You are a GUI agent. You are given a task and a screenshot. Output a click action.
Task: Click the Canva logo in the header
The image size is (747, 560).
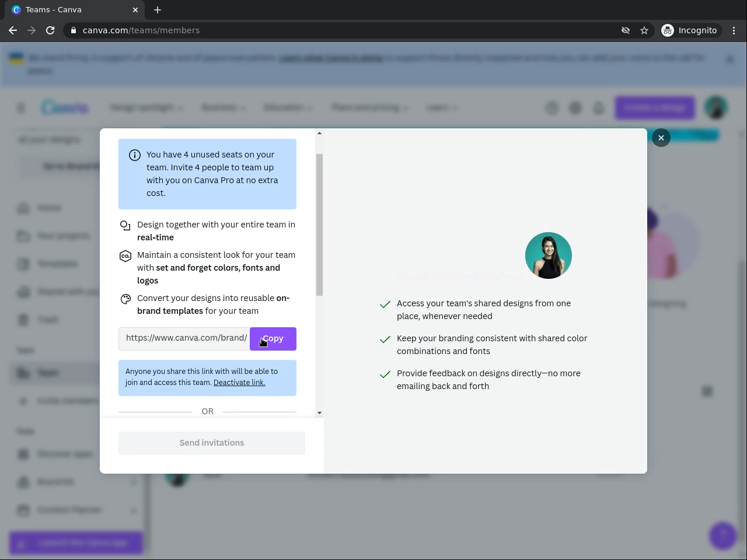[x=65, y=107]
